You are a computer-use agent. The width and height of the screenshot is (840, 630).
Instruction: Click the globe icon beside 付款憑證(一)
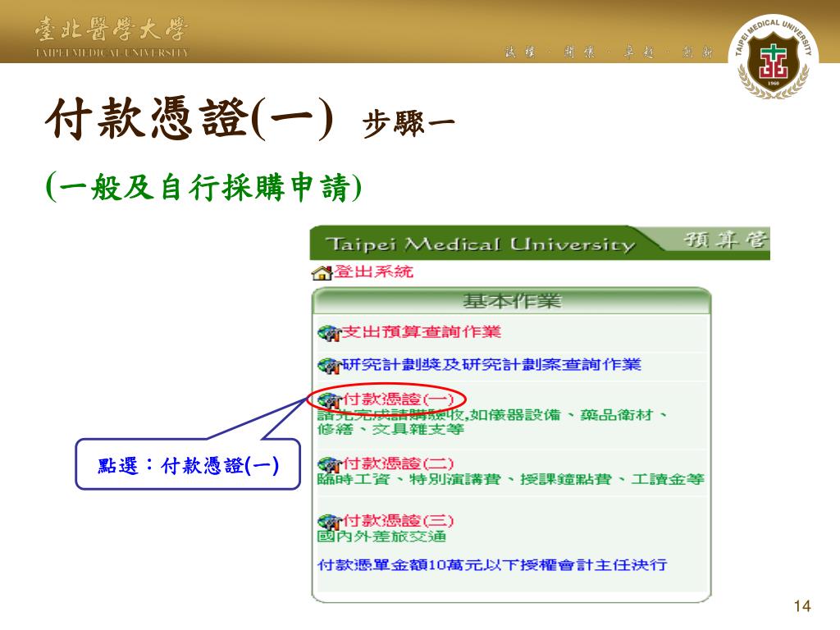click(x=330, y=400)
